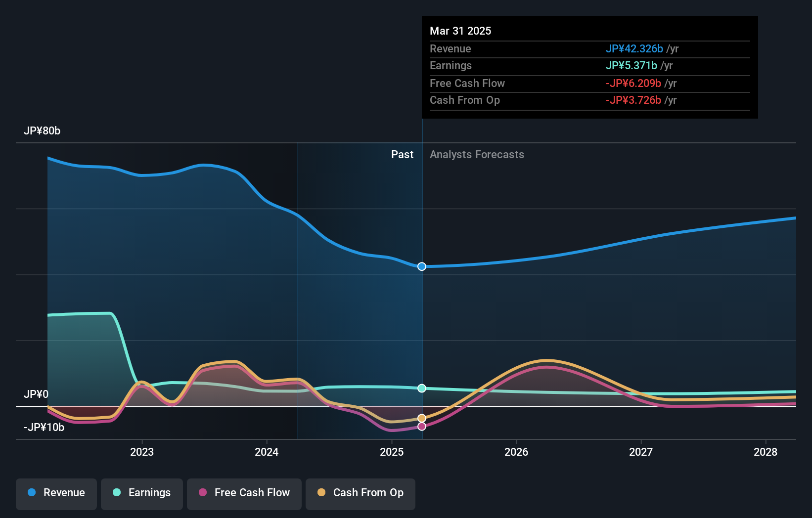This screenshot has width=812, height=518.
Task: Click the 2026 year label on timeline
Action: click(x=516, y=451)
